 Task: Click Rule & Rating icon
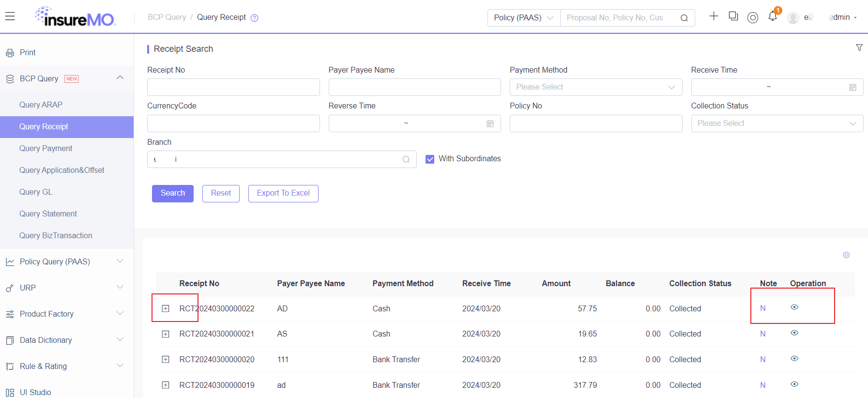point(10,367)
